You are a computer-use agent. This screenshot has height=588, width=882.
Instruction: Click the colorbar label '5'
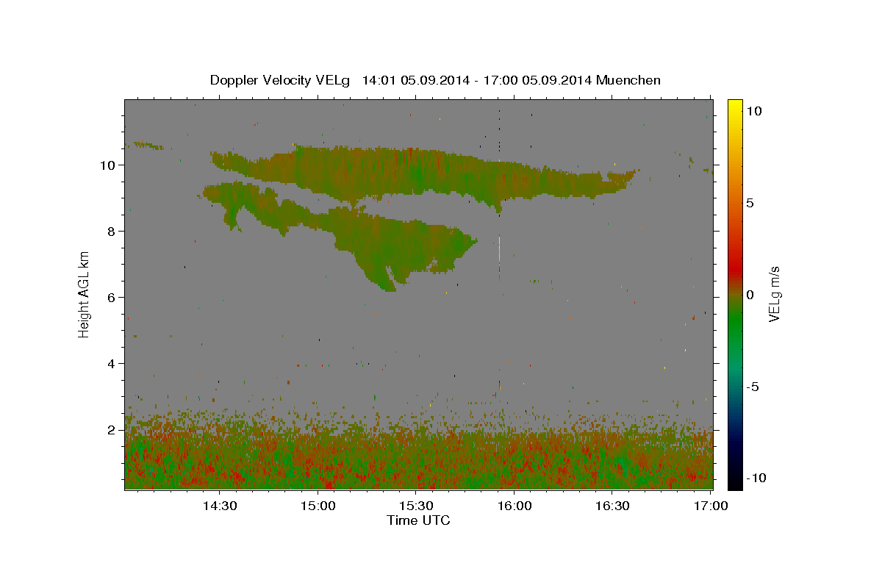tap(750, 203)
